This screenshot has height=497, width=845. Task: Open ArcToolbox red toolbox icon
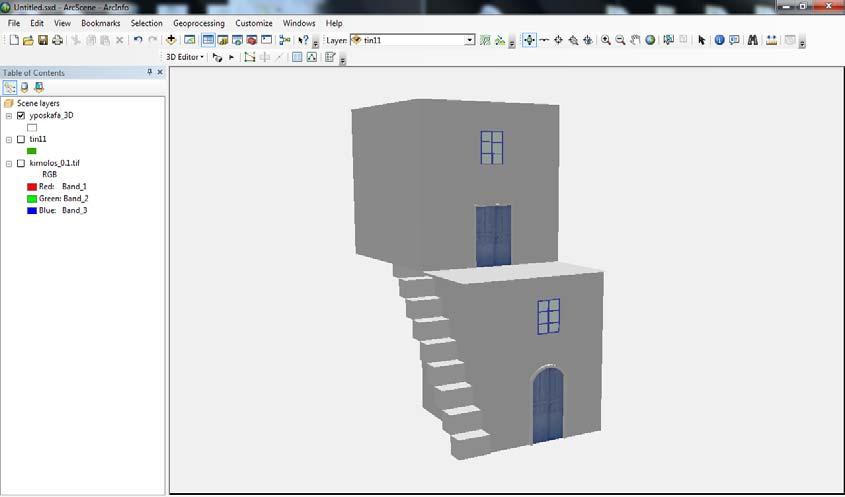click(x=252, y=40)
